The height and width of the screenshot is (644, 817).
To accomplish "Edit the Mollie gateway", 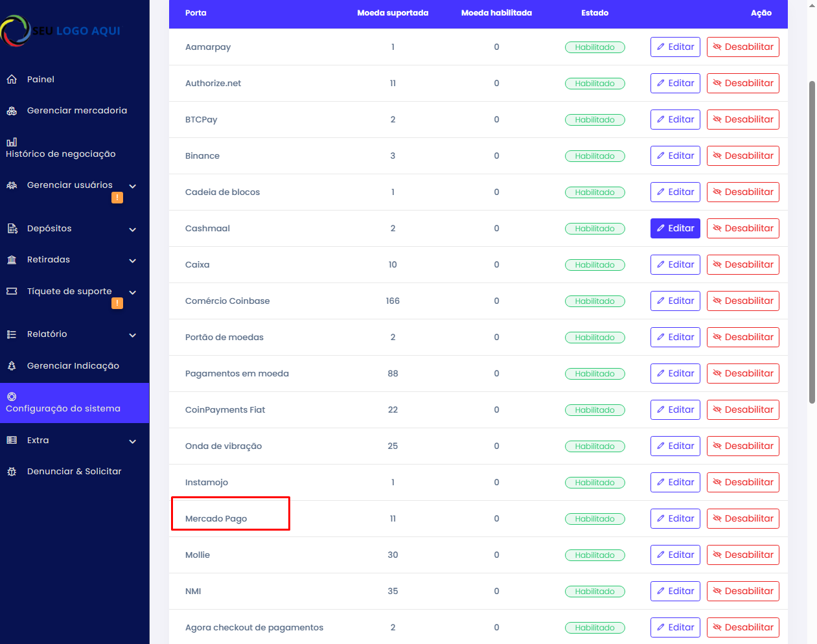I will click(675, 555).
